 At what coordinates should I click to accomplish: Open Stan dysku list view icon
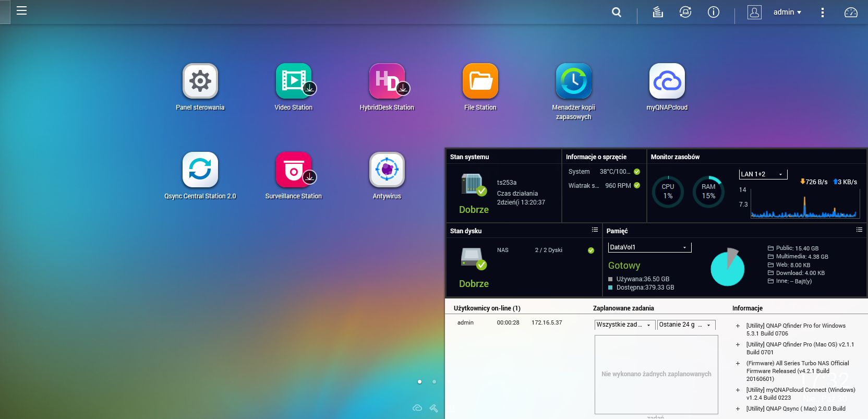pyautogui.click(x=595, y=230)
